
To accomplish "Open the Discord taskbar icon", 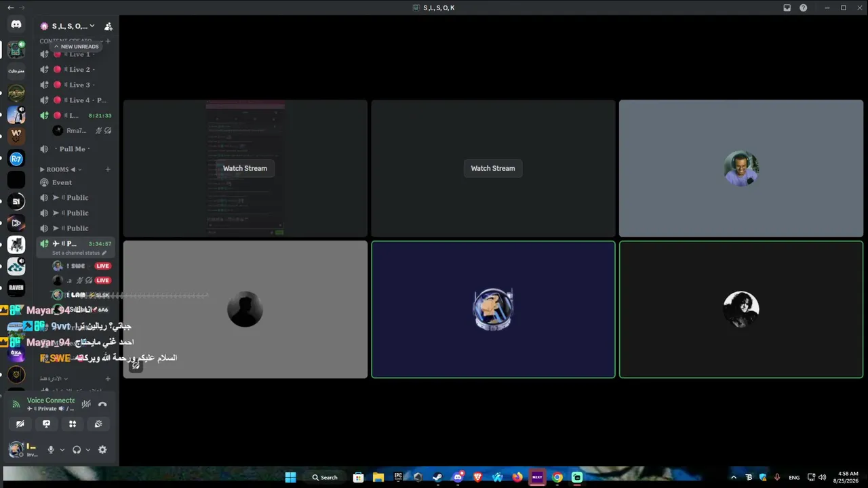I will 458,477.
